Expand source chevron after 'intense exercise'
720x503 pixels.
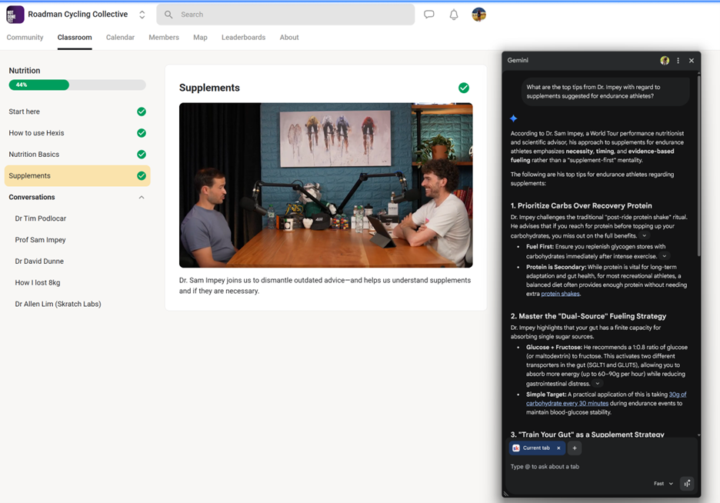click(664, 256)
